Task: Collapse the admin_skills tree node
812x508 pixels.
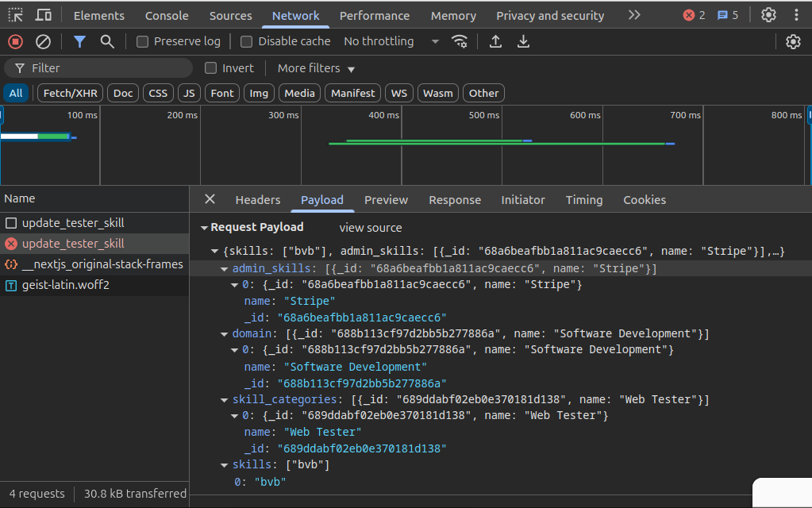Action: pos(225,269)
